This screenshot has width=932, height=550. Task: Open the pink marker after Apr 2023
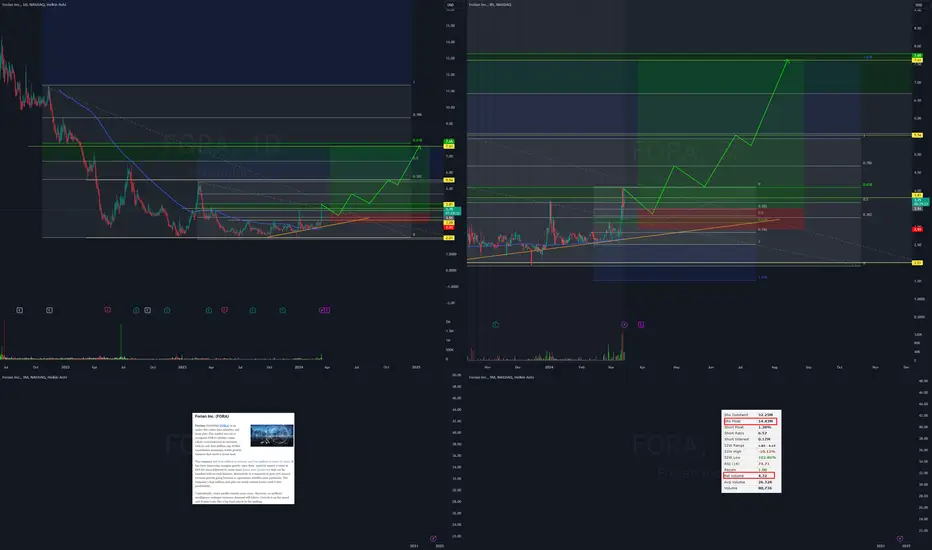point(224,310)
